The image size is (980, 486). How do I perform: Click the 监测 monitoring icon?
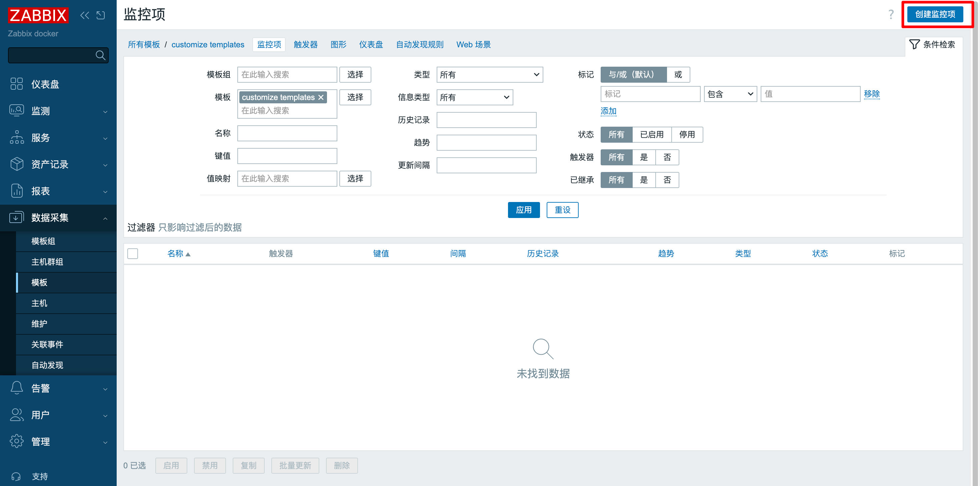pyautogui.click(x=17, y=110)
